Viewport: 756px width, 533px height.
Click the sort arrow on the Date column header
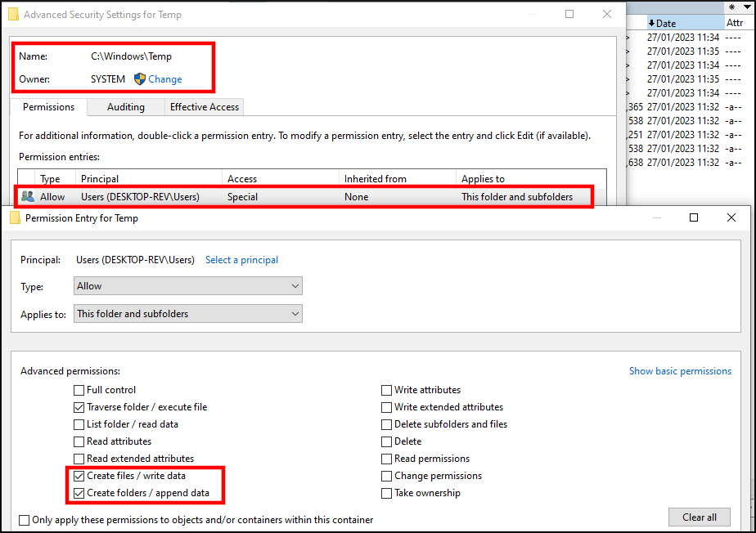click(x=652, y=22)
